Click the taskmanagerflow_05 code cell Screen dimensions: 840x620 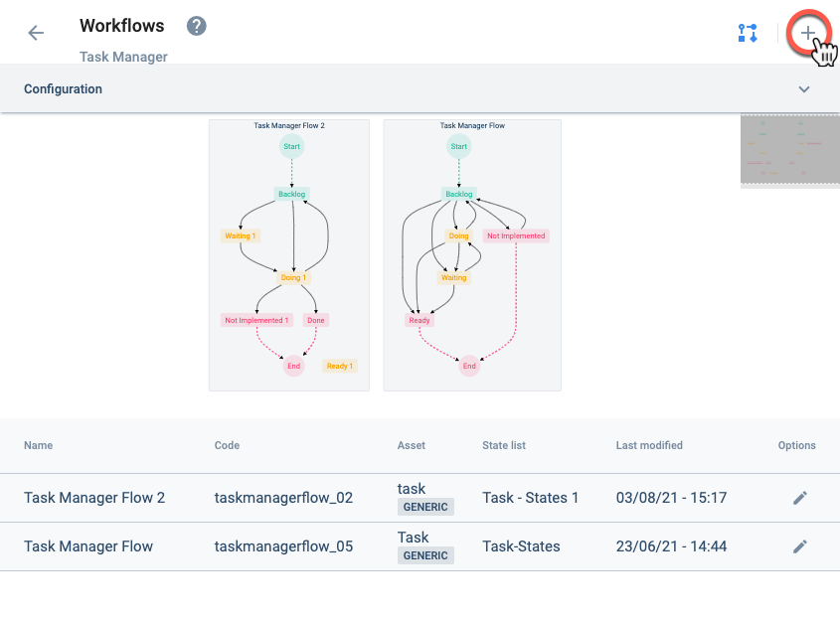click(283, 546)
